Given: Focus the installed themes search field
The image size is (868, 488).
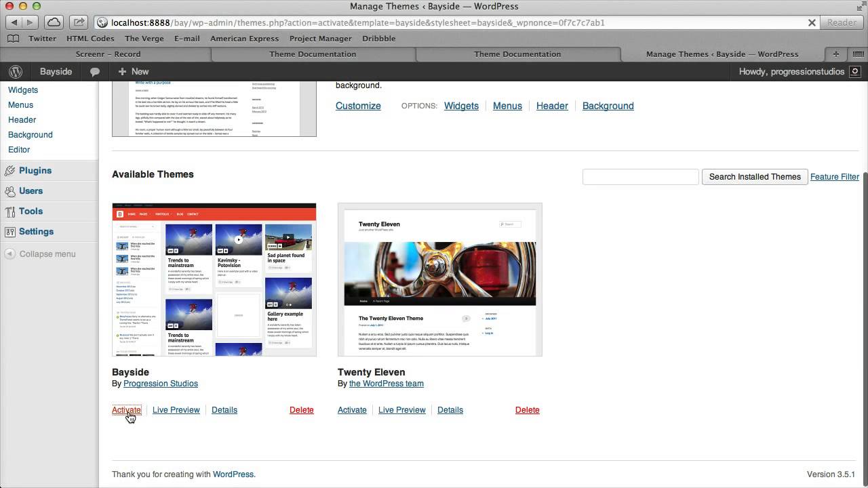Looking at the screenshot, I should 640,177.
